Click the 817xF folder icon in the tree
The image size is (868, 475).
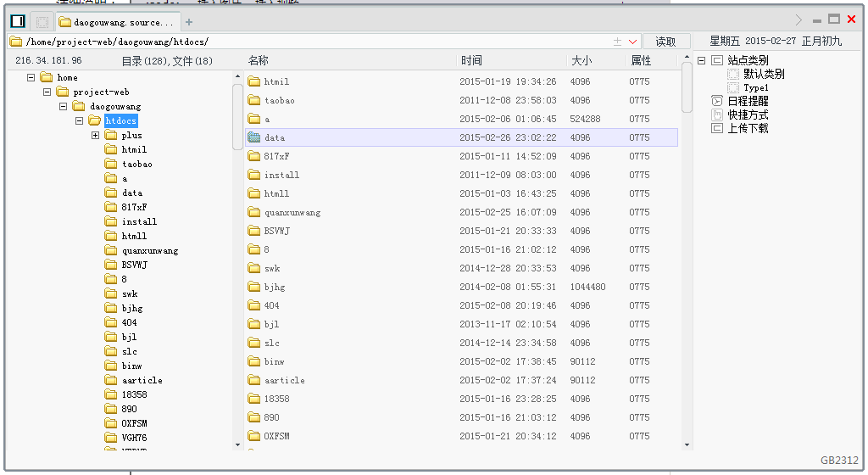pos(111,207)
